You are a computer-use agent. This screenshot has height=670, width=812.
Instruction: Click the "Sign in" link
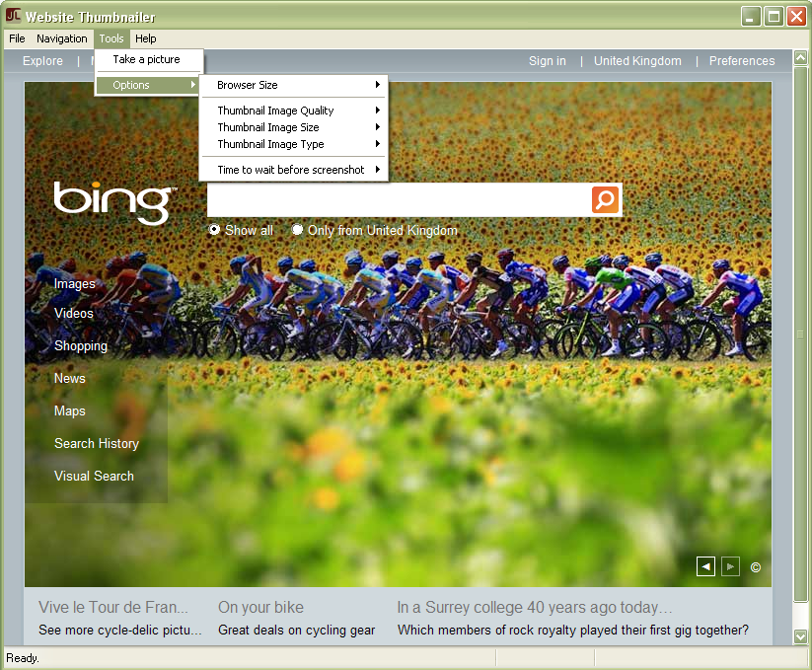point(548,61)
